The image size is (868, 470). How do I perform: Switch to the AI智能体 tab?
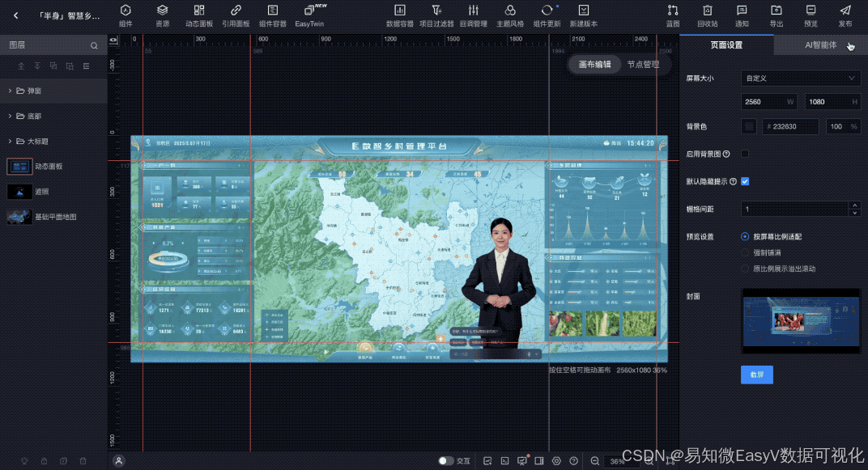820,45
